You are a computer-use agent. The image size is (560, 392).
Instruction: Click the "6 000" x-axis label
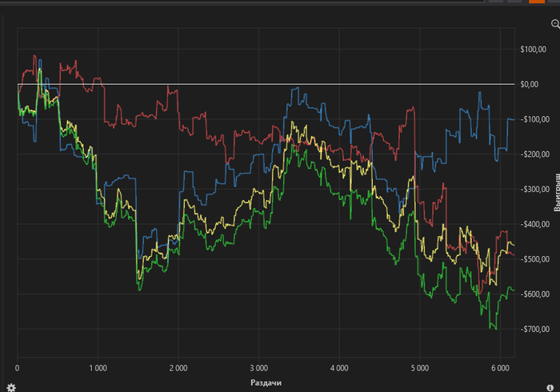(x=500, y=368)
